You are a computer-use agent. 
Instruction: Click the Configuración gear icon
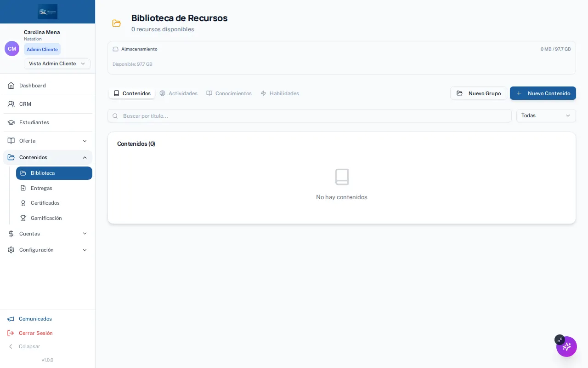tap(11, 250)
